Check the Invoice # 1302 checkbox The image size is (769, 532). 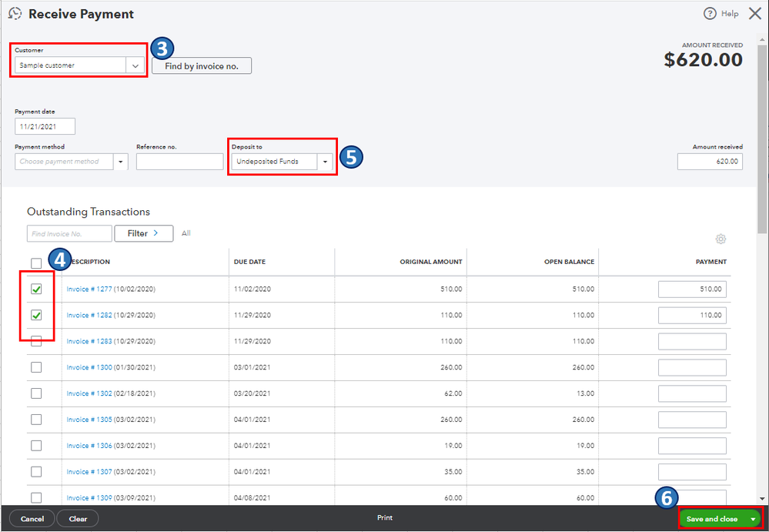coord(36,393)
